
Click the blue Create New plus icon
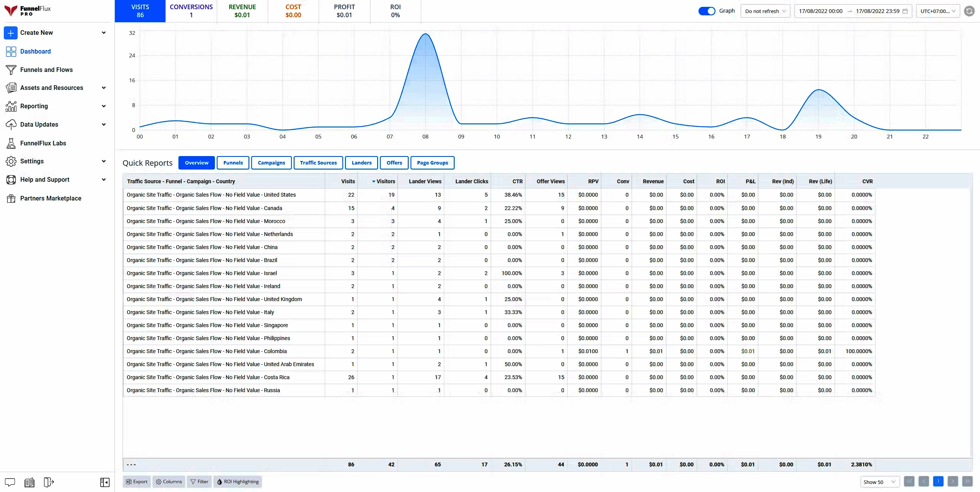pyautogui.click(x=11, y=33)
